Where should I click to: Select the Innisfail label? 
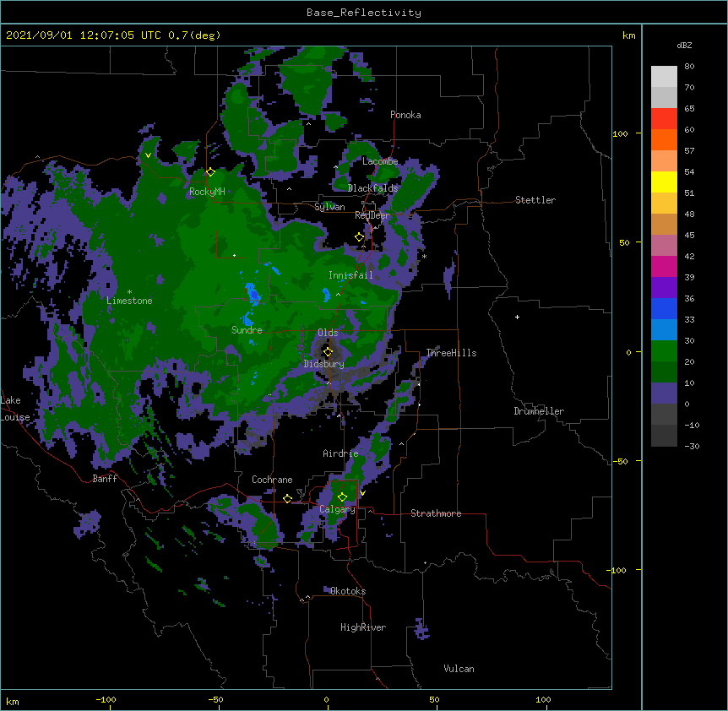tap(350, 275)
